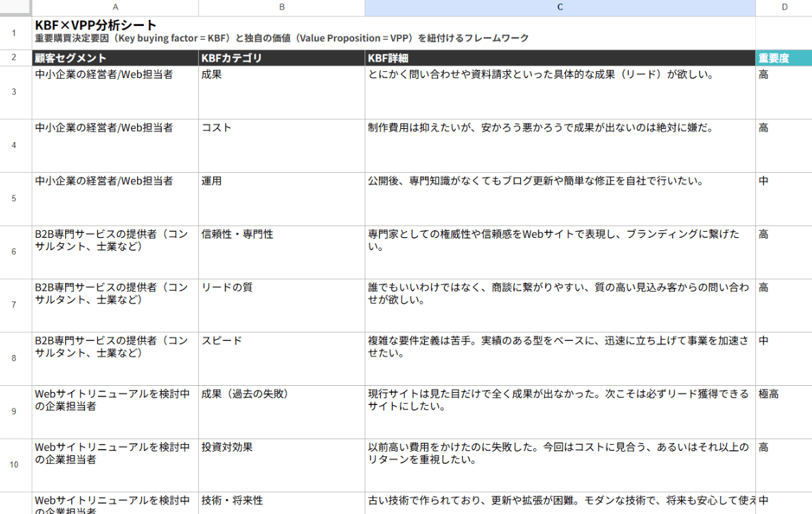Click the 極高 importance cell

click(x=784, y=411)
